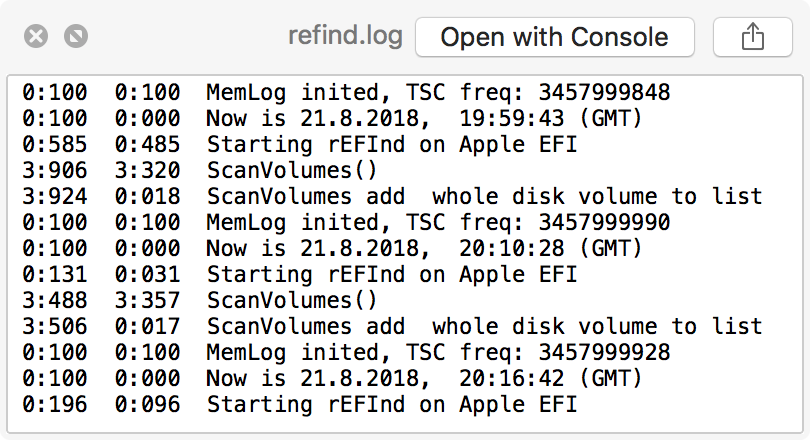
Task: Click the refind.log window title
Action: tap(345, 38)
